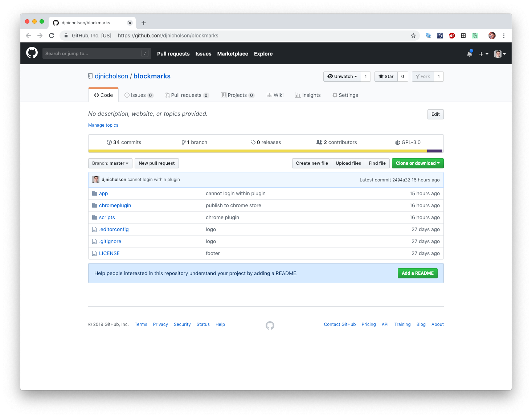Image resolution: width=532 pixels, height=417 pixels.
Task: Click the Upload files button
Action: pyautogui.click(x=348, y=163)
